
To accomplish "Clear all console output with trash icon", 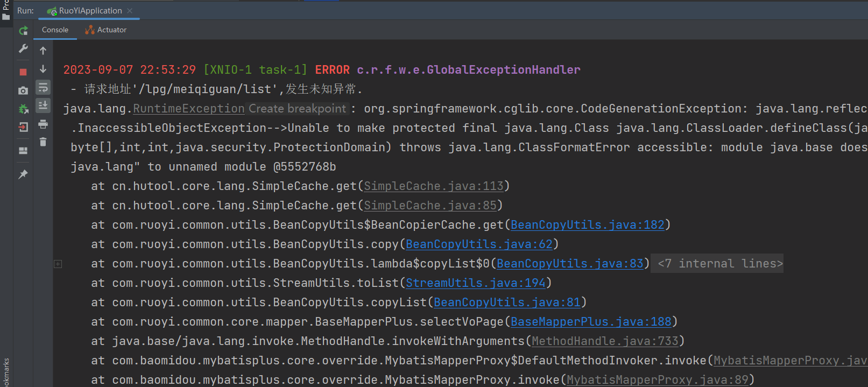I will pos(43,142).
